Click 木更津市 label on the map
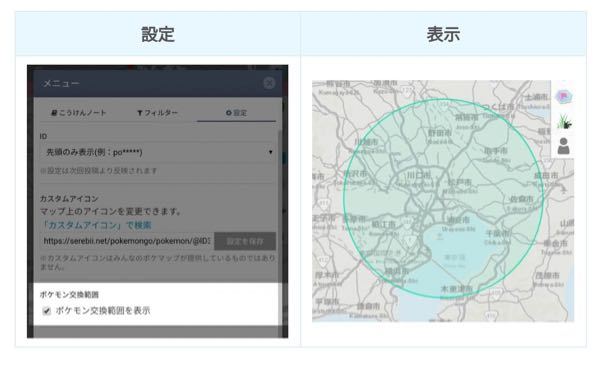The height and width of the screenshot is (365, 600). coord(457,289)
